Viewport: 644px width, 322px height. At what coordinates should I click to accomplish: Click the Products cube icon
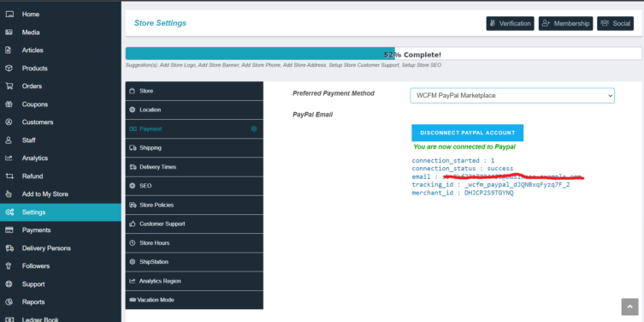point(9,69)
